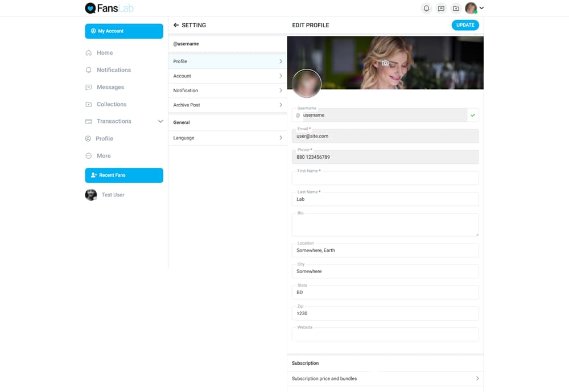This screenshot has height=392, width=569.
Task: Click the My Account button
Action: (124, 31)
